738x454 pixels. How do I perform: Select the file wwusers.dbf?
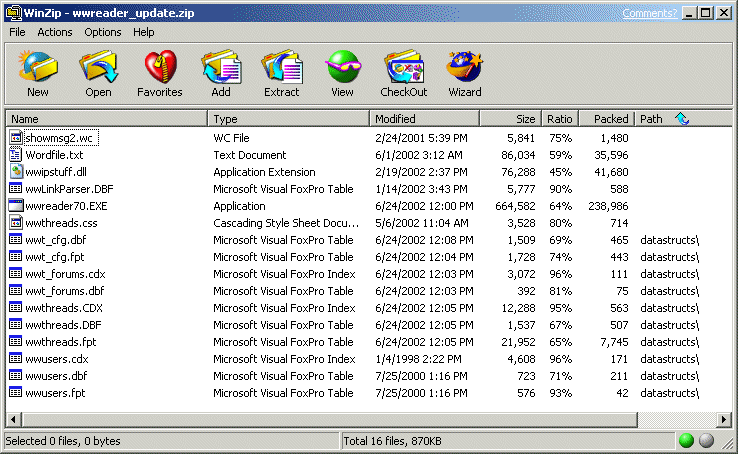[x=56, y=375]
